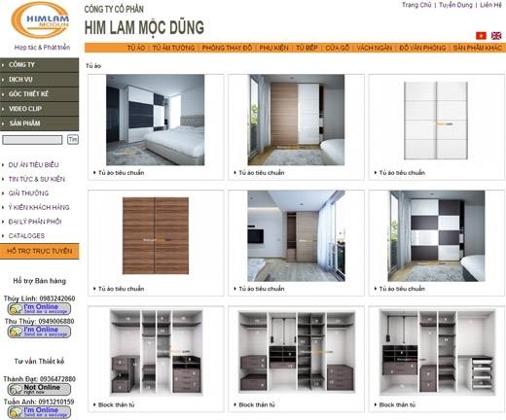Switch language with the UK flag
This screenshot has width=506, height=420.
(496, 36)
